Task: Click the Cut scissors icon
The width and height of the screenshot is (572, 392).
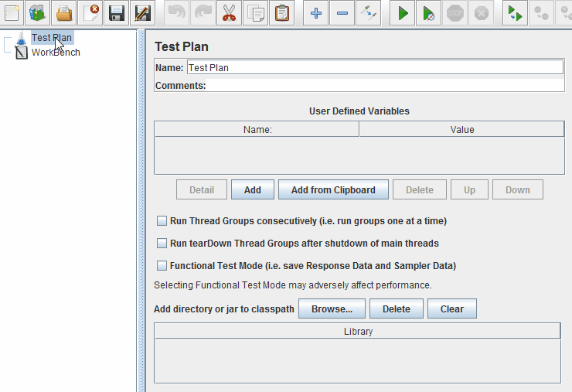Action: 229,13
